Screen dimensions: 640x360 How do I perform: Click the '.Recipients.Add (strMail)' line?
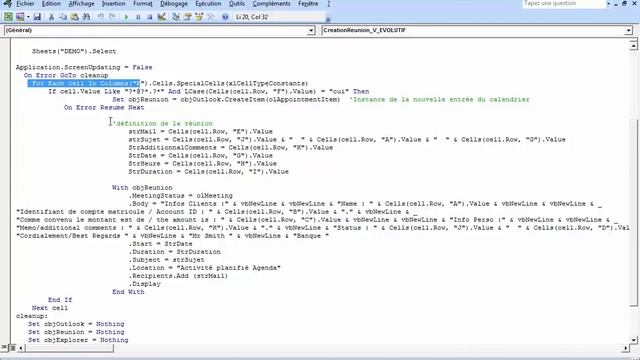(178, 276)
